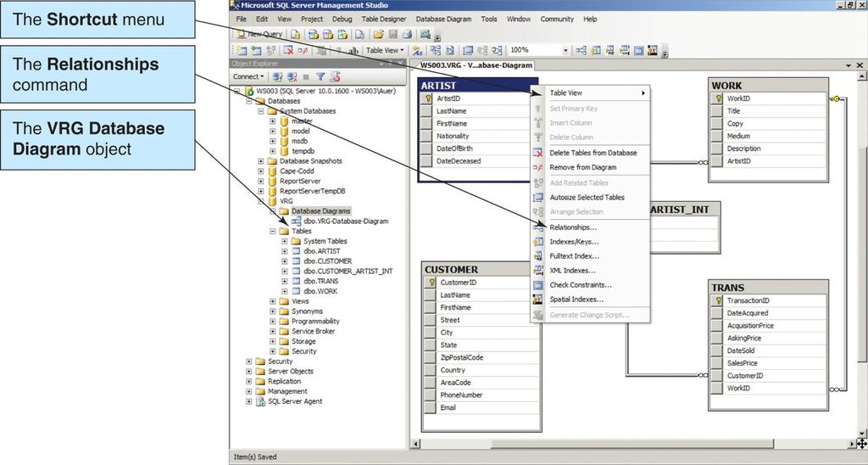The width and height of the screenshot is (868, 465).
Task: Click the New Text Annotation 'ab' icon
Action: (x=353, y=50)
